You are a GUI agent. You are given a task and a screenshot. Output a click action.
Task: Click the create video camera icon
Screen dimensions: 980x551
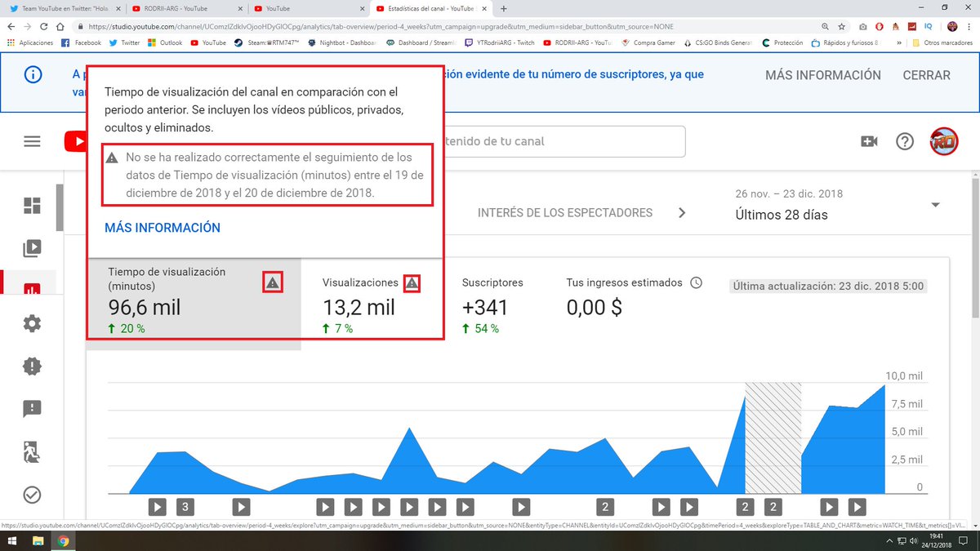tap(869, 141)
